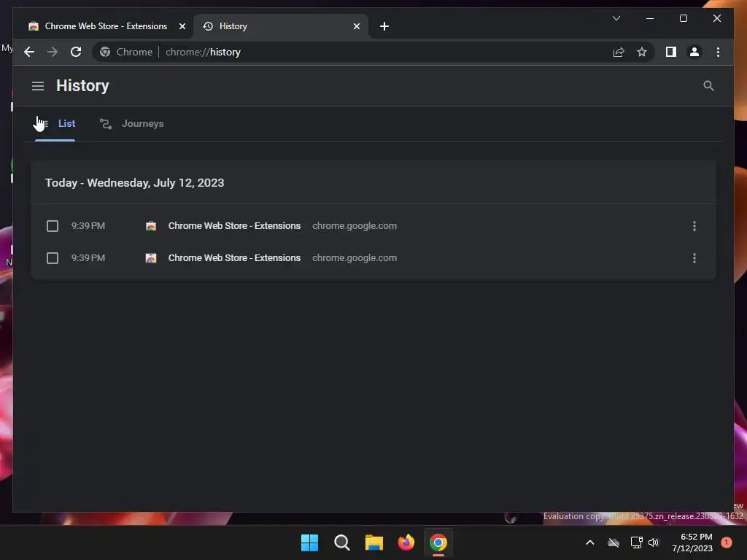Image resolution: width=747 pixels, height=560 pixels.
Task: Close the Chrome Web Store tab
Action: pyautogui.click(x=182, y=26)
